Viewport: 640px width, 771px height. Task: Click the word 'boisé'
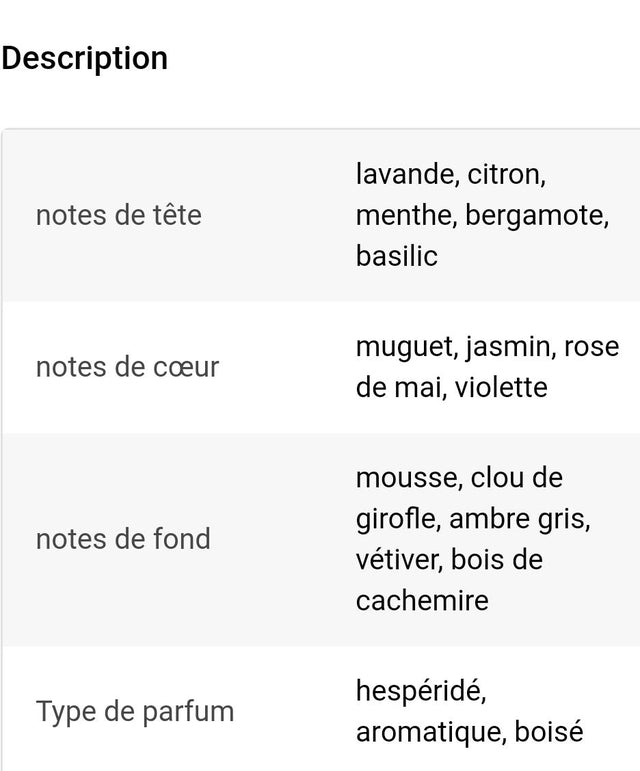(549, 731)
